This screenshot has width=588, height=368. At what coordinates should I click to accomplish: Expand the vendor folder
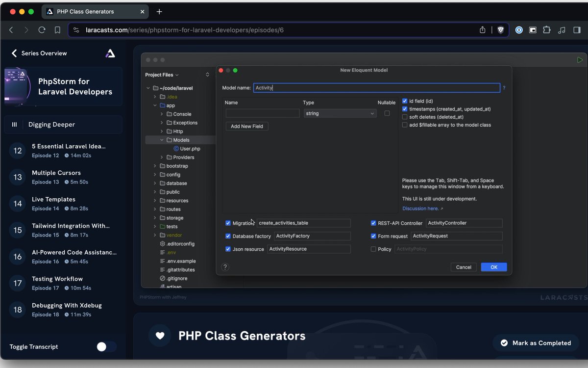click(x=155, y=235)
